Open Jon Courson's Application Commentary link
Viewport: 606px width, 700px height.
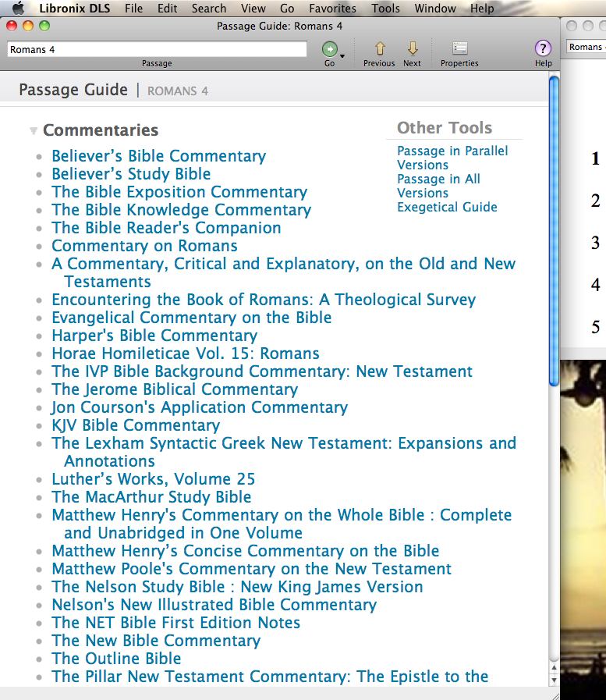[x=200, y=407]
